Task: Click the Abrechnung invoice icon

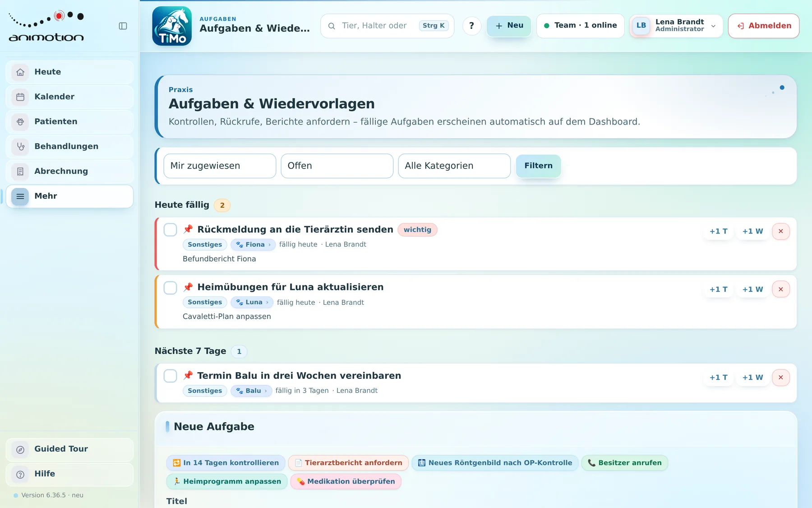Action: 20,172
